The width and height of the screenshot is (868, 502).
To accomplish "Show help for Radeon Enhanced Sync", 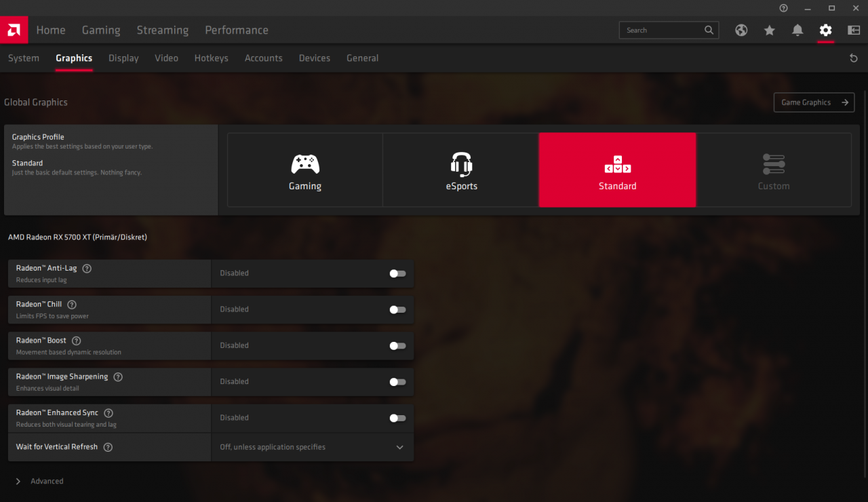I will (x=108, y=413).
